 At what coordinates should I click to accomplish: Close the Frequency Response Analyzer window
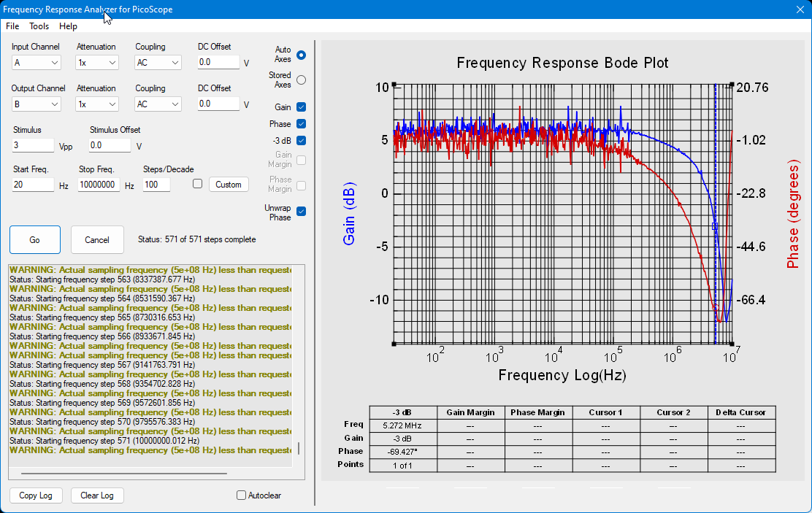click(800, 9)
